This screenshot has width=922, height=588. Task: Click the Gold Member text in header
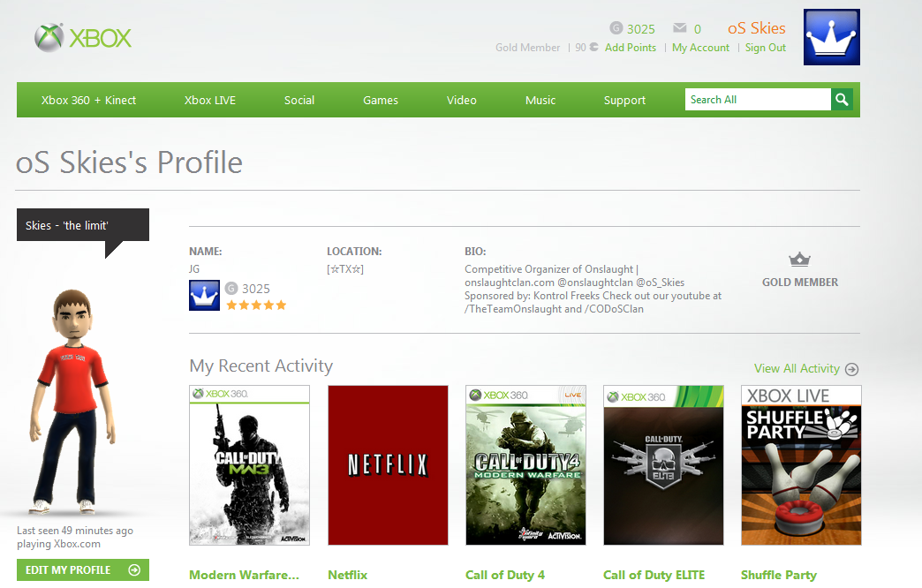[527, 48]
